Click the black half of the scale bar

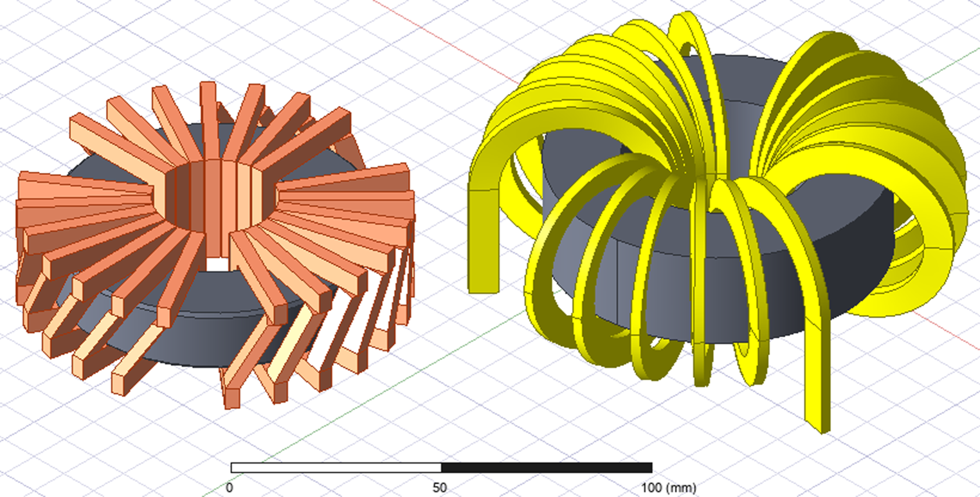pos(547,467)
